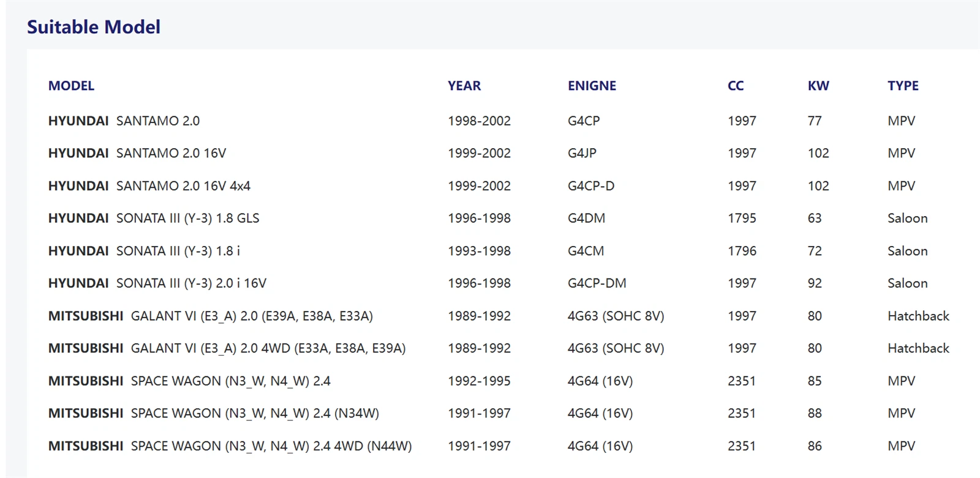Select SONATA III (Y-3) 2.0 i 16V cell
980x478 pixels.
(x=157, y=283)
